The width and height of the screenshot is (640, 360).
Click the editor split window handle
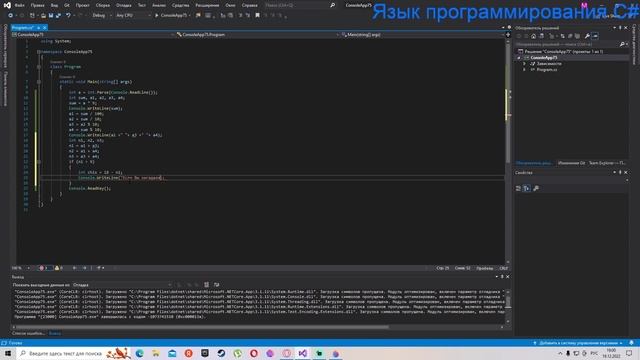point(508,35)
